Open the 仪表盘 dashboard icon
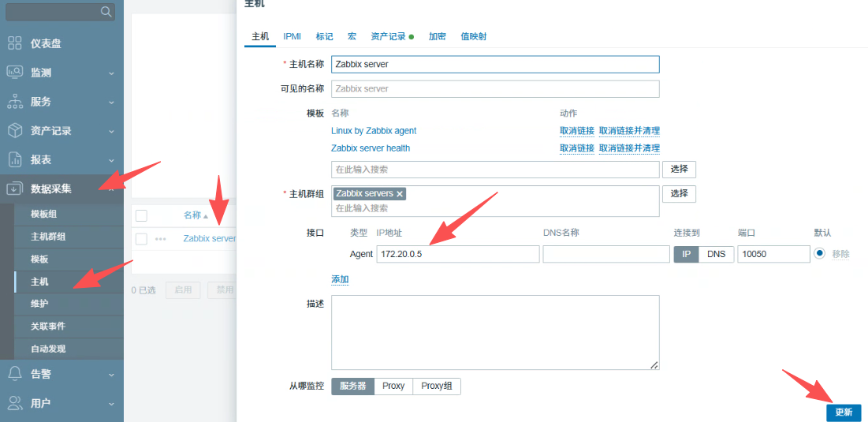Screen dimensions: 868x422 (14, 43)
